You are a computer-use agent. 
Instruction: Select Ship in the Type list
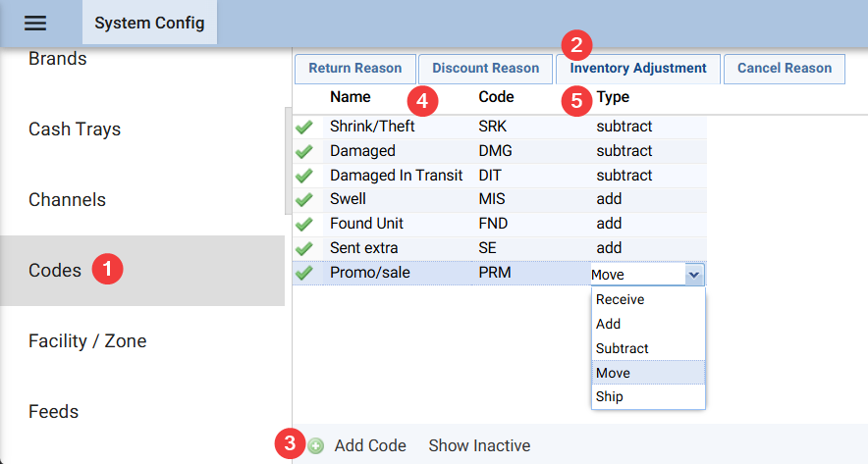coord(609,397)
